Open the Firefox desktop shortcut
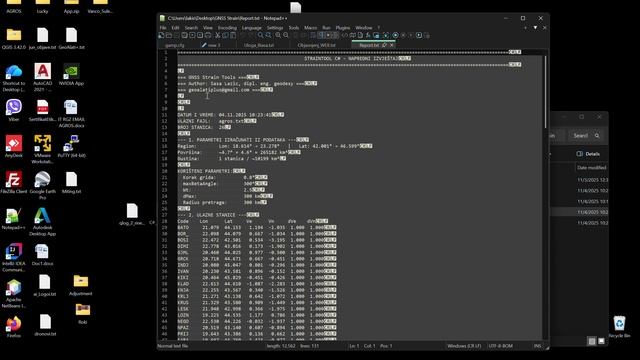This screenshot has height=360, width=640. [x=13, y=327]
